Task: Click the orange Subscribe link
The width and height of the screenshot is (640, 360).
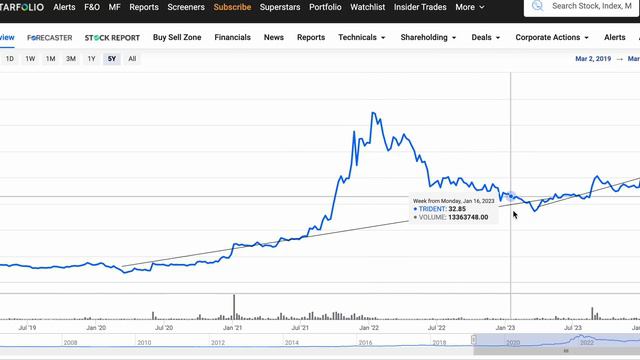Action: [x=232, y=7]
